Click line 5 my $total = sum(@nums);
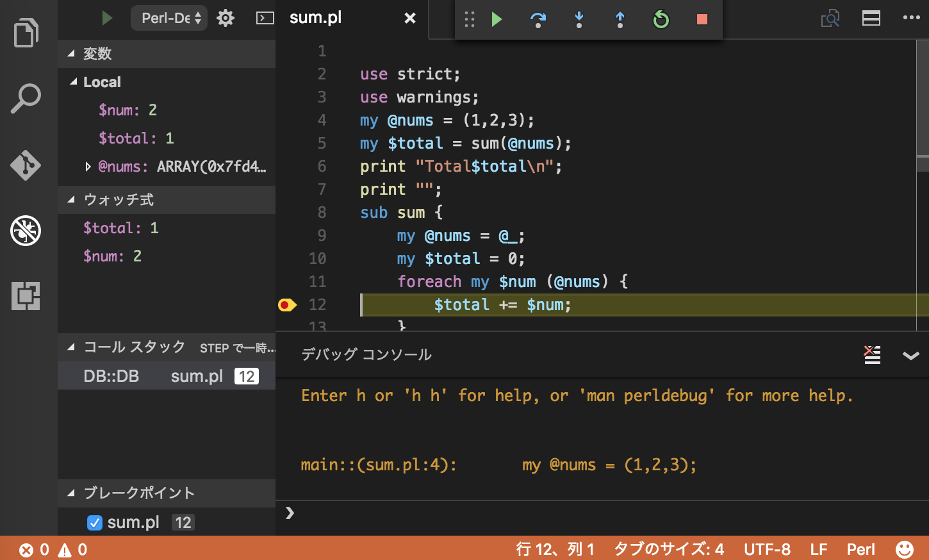This screenshot has height=560, width=929. pyautogui.click(x=465, y=144)
